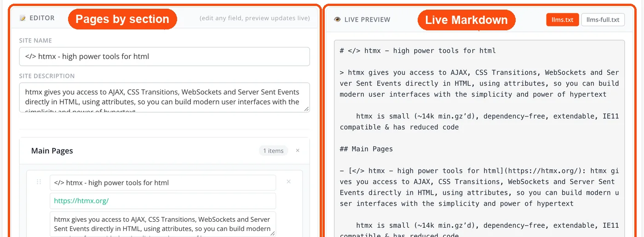This screenshot has width=644, height=237.
Task: Click the '## Main Pages' line in preview
Action: pos(367,149)
